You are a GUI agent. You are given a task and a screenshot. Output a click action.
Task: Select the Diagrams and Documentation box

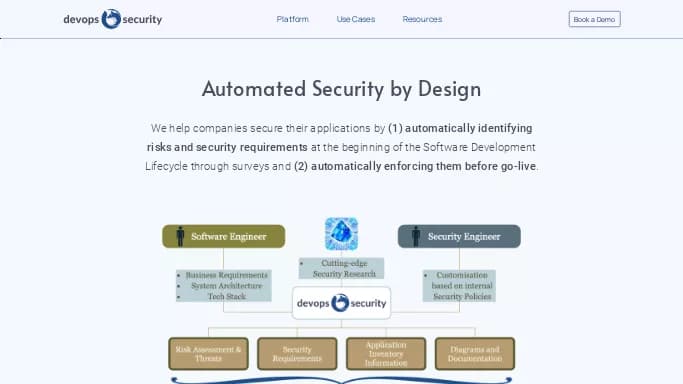click(x=475, y=354)
